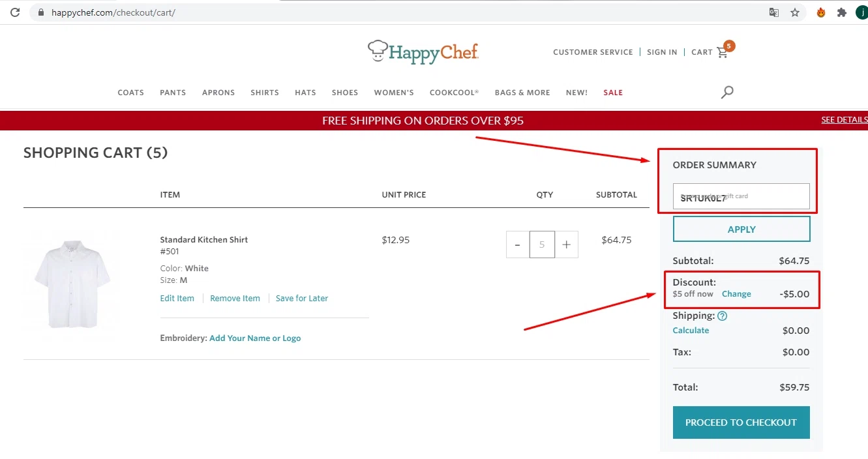
Task: Click the white shirt product thumbnail
Action: (x=72, y=284)
